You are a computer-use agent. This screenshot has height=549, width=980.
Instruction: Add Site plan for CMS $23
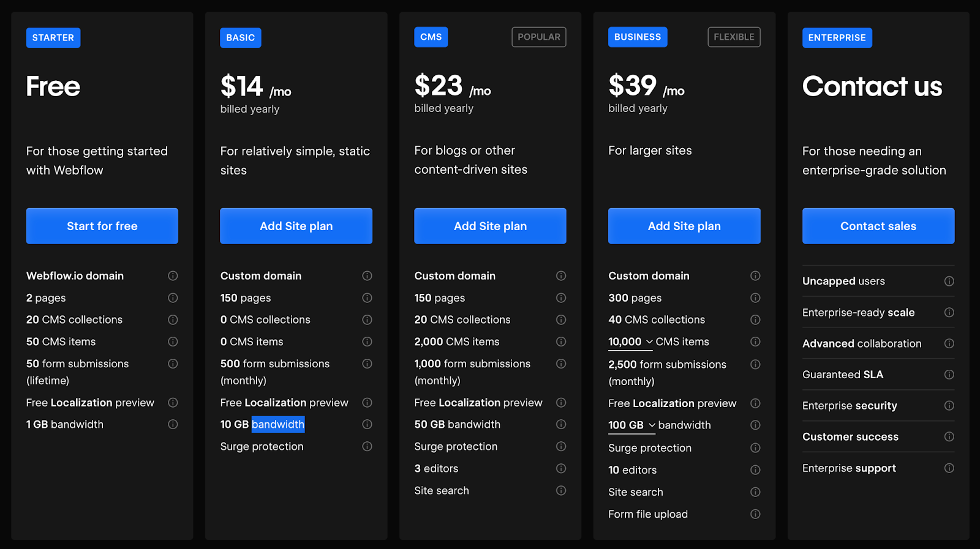pyautogui.click(x=490, y=226)
